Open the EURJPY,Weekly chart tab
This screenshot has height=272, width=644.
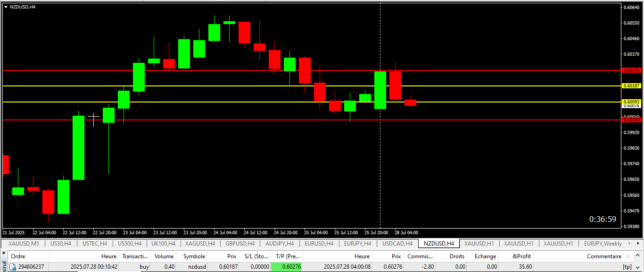(603, 244)
